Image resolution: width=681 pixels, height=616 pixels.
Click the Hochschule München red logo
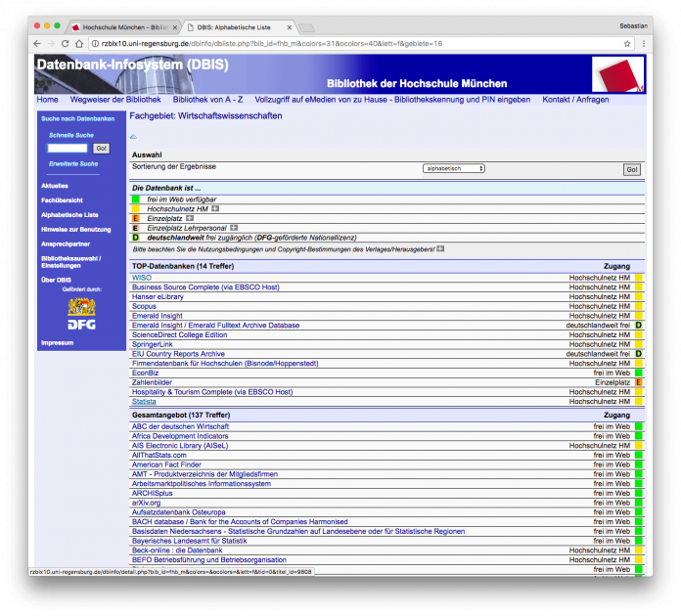tap(617, 75)
